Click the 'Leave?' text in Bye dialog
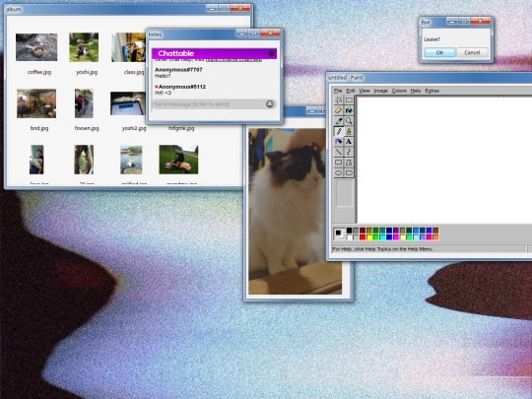 [x=432, y=39]
